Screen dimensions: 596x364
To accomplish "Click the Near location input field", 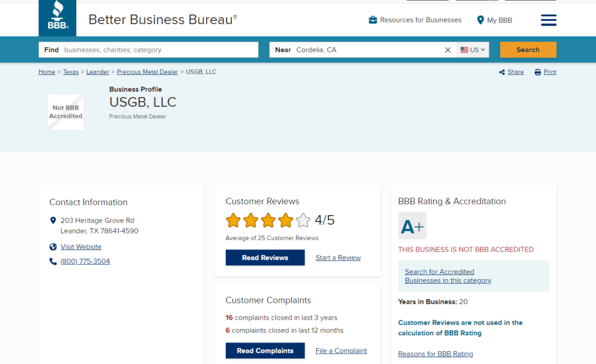I will click(x=367, y=50).
